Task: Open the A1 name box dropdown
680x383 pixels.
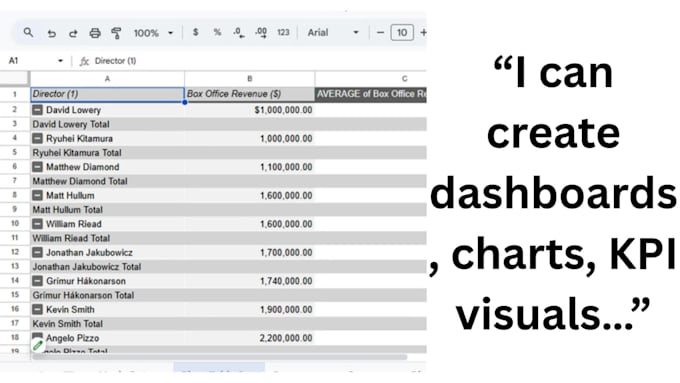Action: click(x=60, y=61)
